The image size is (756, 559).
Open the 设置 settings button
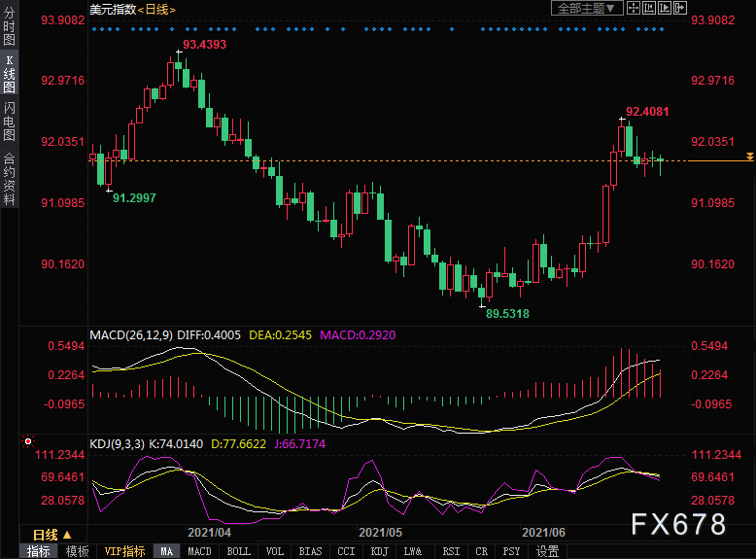pos(548,551)
